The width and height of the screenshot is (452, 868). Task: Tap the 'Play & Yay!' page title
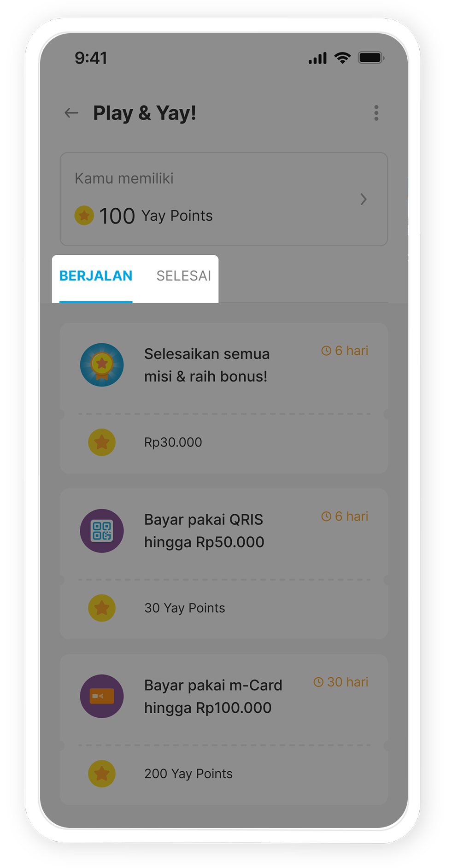(x=145, y=113)
